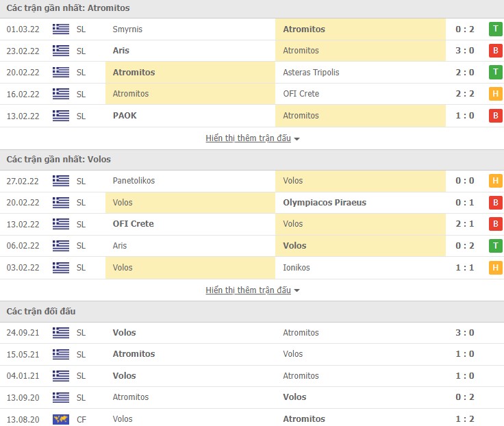Click the CF competition label for 13.08.20
Image resolution: width=504 pixels, height=426 pixels.
pyautogui.click(x=81, y=419)
